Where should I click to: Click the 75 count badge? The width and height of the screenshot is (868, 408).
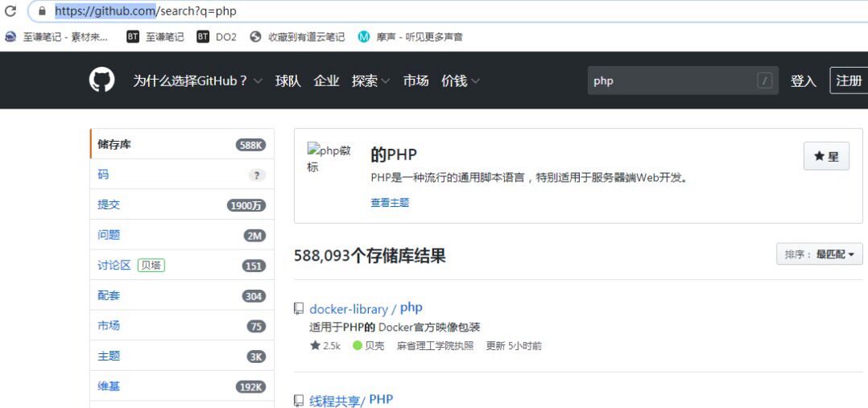tap(256, 327)
